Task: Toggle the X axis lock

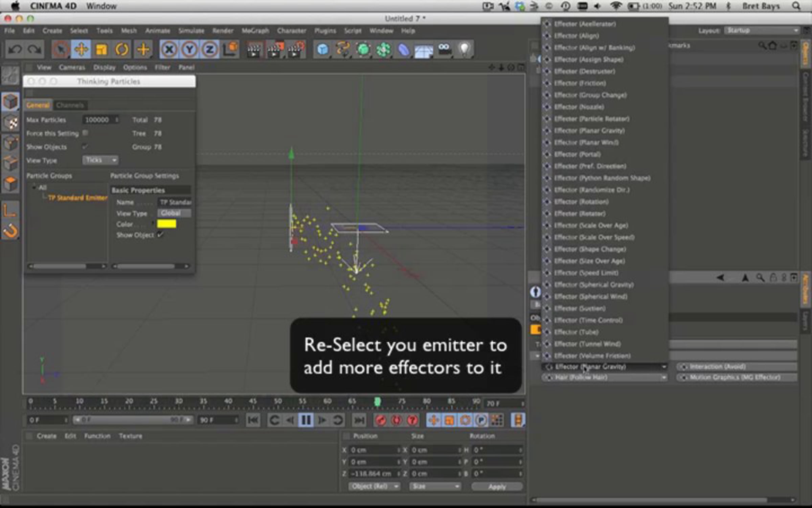Action: coord(169,49)
